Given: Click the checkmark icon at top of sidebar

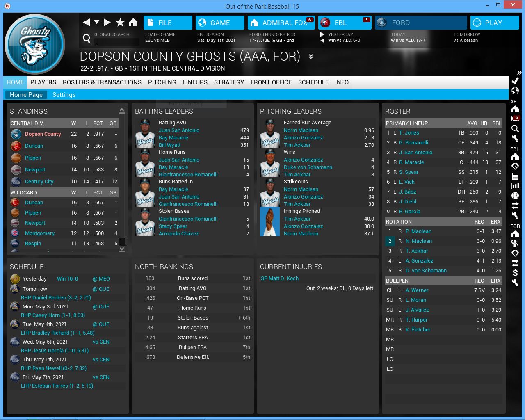Looking at the screenshot, I should click(x=515, y=81).
